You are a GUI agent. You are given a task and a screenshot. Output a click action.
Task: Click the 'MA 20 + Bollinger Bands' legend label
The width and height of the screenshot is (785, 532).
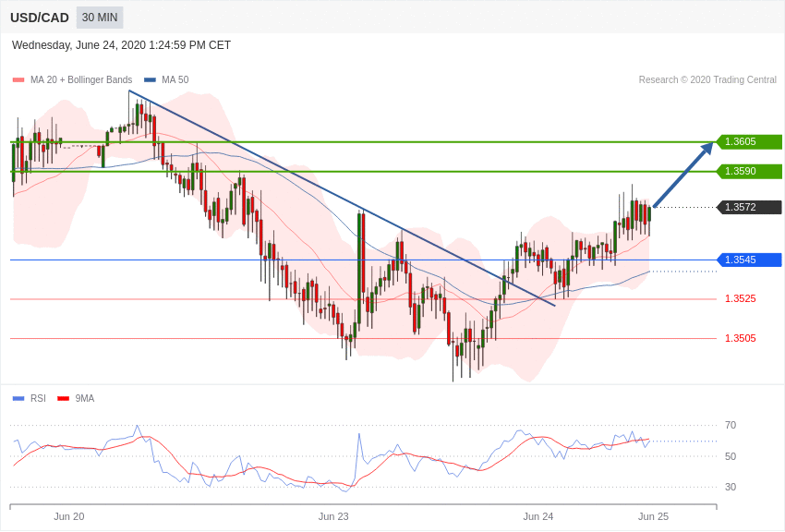click(x=81, y=80)
